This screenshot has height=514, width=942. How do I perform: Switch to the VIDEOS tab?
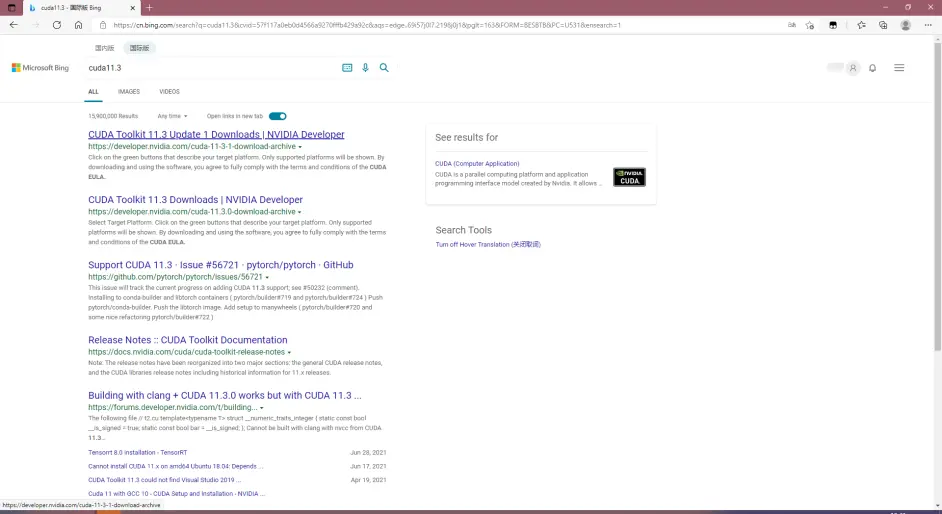[x=169, y=92]
